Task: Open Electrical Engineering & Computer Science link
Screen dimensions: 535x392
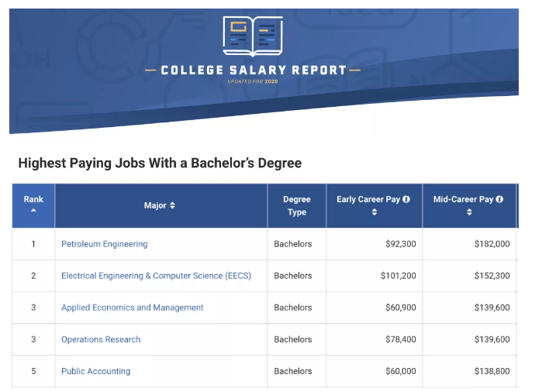Action: tap(157, 276)
